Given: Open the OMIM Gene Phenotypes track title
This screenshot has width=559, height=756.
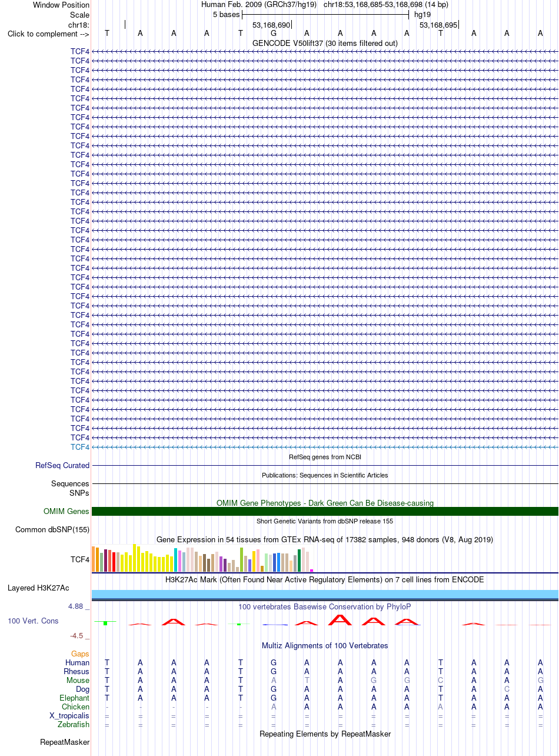Looking at the screenshot, I should pyautogui.click(x=325, y=503).
